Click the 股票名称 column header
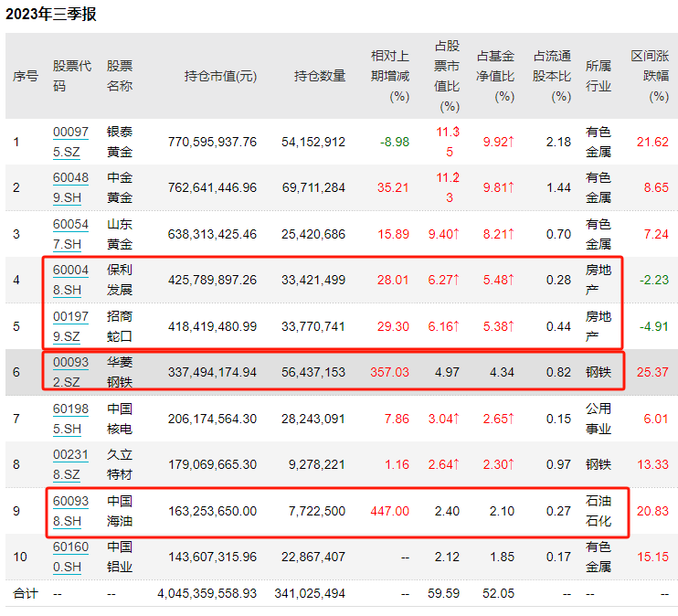Screen dimensions: 678x616 click(x=120, y=76)
